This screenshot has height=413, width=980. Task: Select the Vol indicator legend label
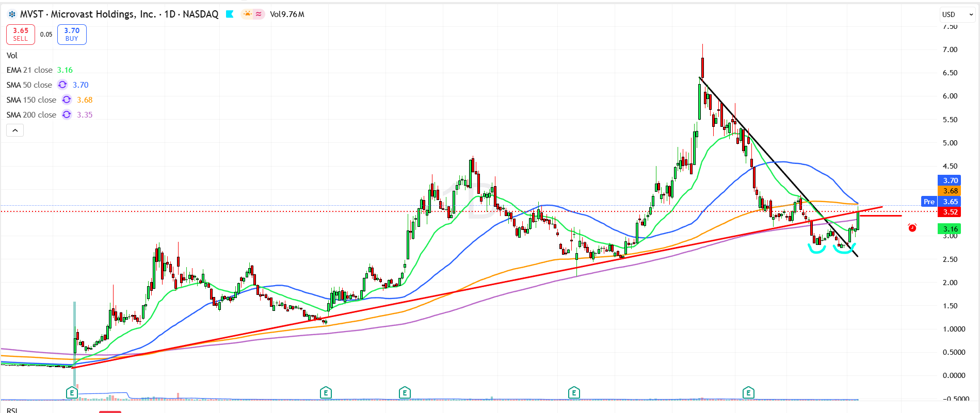coord(12,55)
